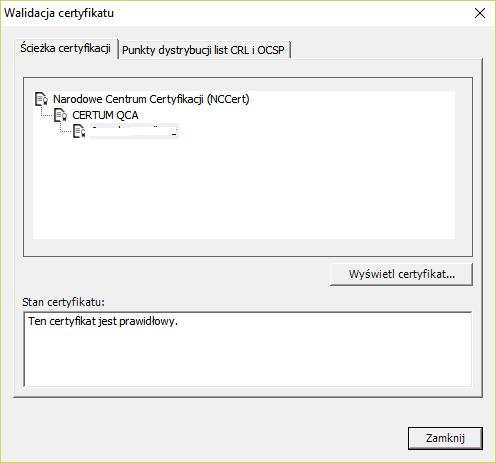The image size is (496, 463).
Task: Click the 'Ten certyfikat jest prawidłowy.' status text
Action: pyautogui.click(x=103, y=321)
